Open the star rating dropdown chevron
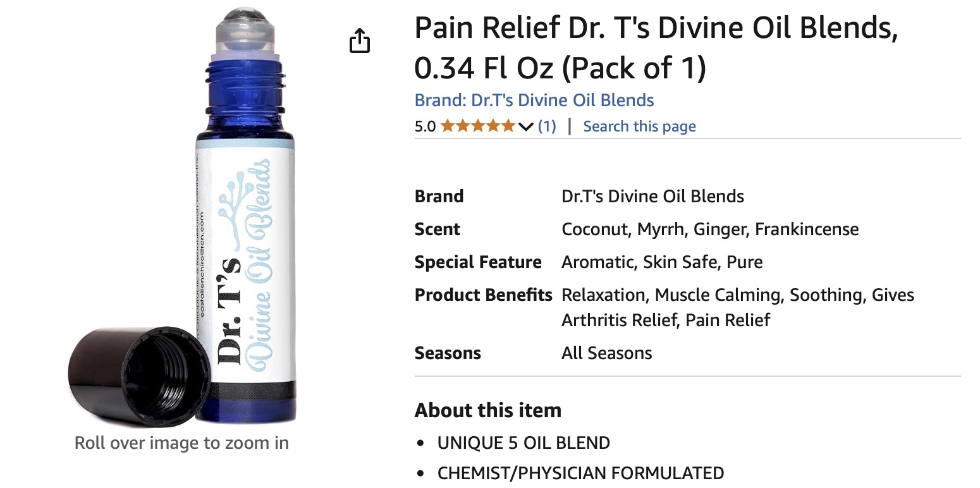The image size is (980, 488). click(526, 127)
